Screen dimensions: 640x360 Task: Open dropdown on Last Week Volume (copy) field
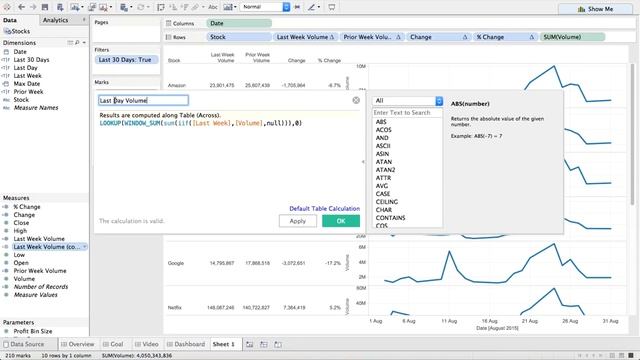84,247
